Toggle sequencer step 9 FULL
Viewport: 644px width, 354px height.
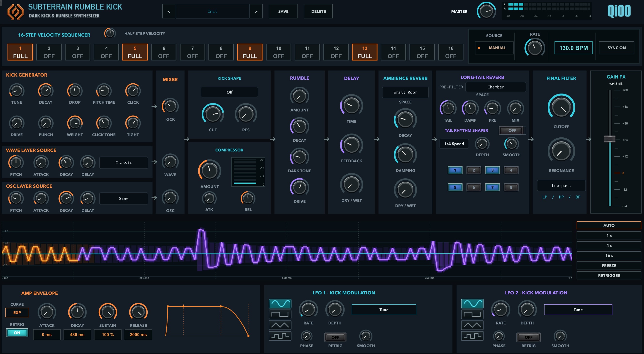250,52
